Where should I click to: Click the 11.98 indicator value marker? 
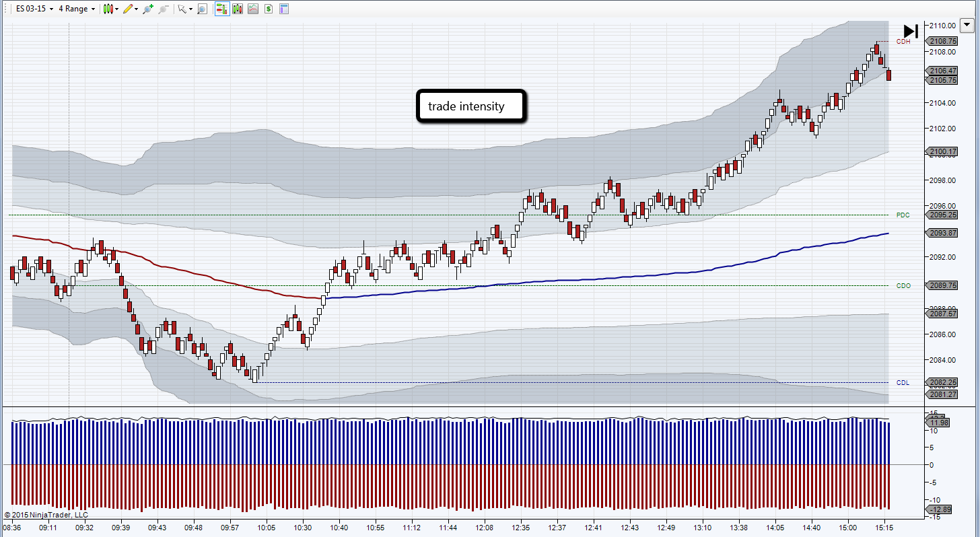[x=937, y=423]
